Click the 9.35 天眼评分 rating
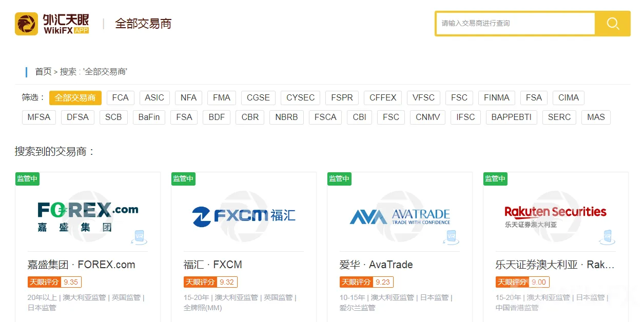The height and width of the screenshot is (322, 644). [x=54, y=282]
